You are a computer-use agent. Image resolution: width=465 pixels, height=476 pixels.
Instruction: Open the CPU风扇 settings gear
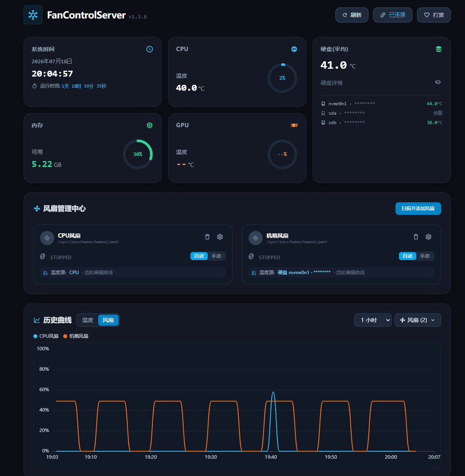[x=220, y=237]
